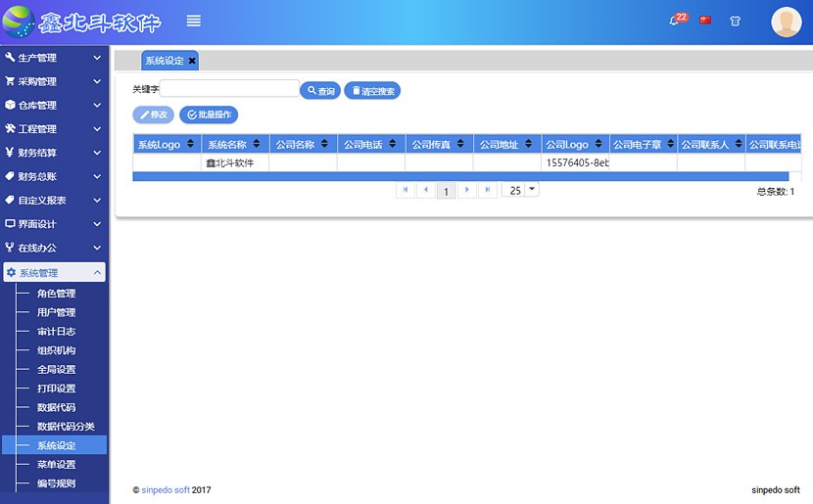Collapse the 系统管理 sidebar section
Viewport: 813px width, 504px height.
point(54,273)
